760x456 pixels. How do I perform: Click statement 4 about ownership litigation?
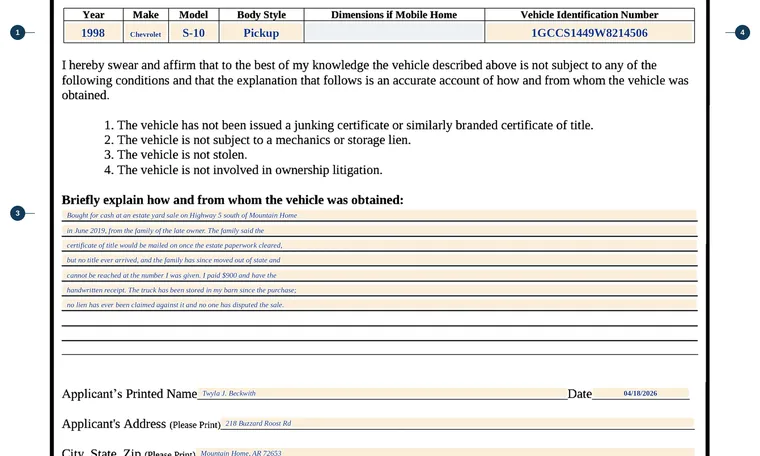243,170
